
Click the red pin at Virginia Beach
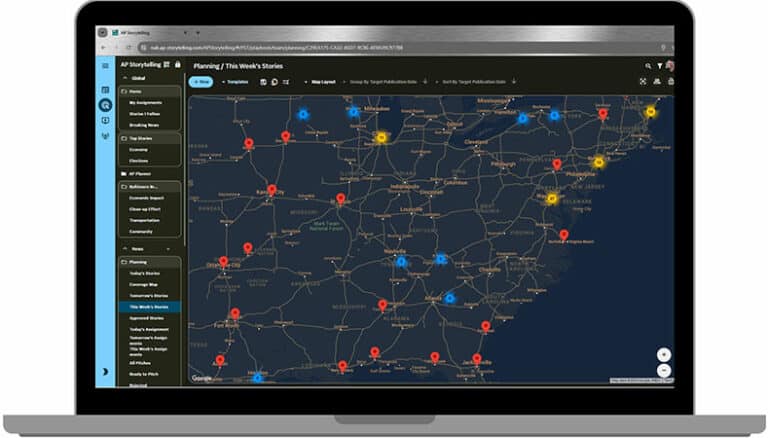(x=564, y=235)
